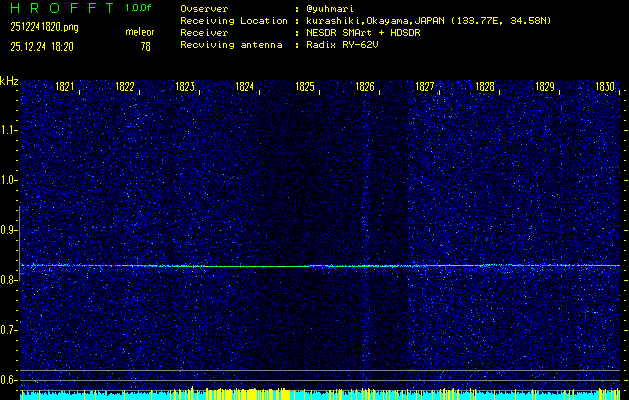
Task: Click the 1.1 frequency axis label
Action: [9, 130]
